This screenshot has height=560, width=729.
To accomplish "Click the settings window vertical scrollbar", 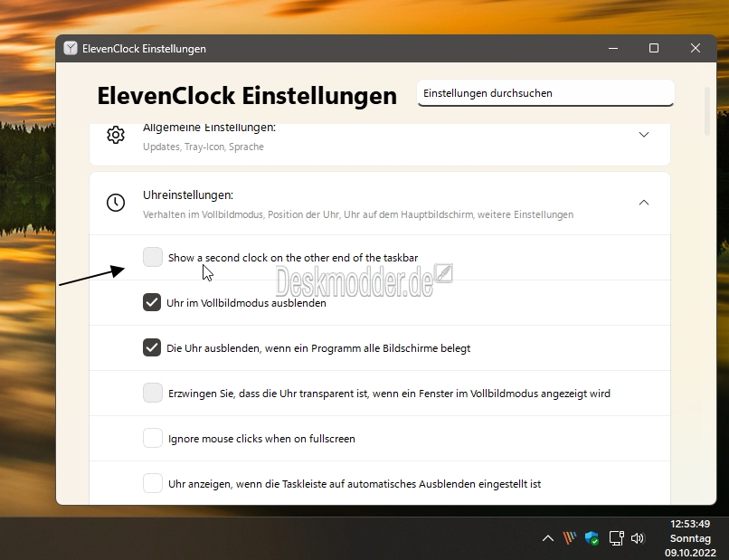I will (x=707, y=111).
